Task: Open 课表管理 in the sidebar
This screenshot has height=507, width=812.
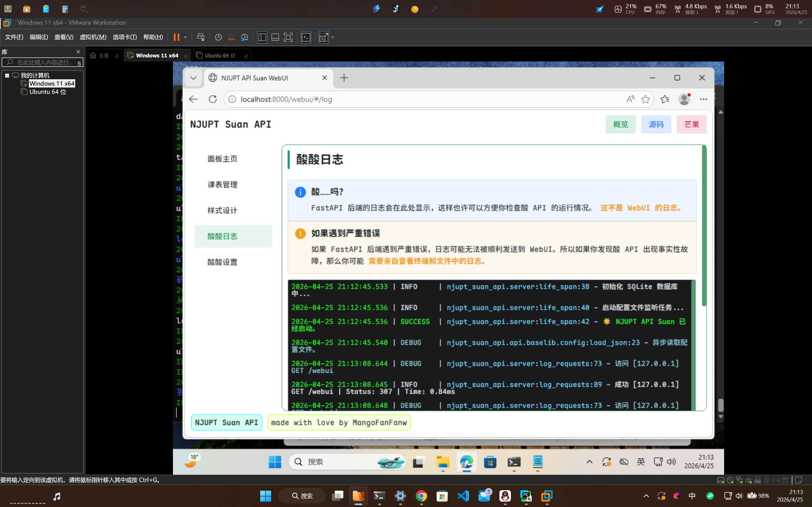Action: pyautogui.click(x=222, y=185)
